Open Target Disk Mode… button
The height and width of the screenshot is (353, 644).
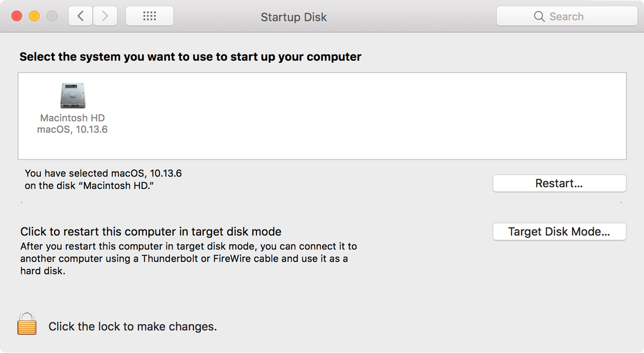559,232
